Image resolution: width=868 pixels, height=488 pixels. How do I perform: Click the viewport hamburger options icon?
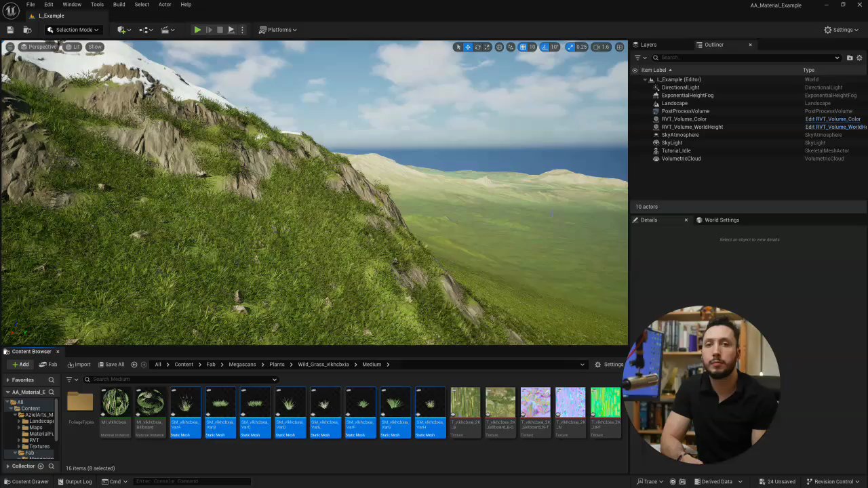tap(9, 47)
